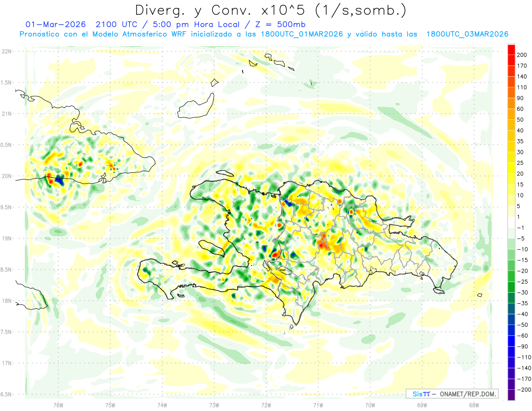Image resolution: width=532 pixels, height=411 pixels.
Task: Click the '-90' color scale label
Action: pos(522,347)
